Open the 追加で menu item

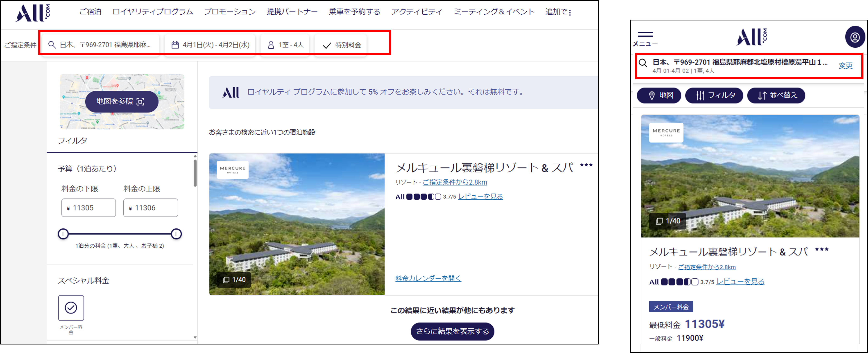pos(556,12)
